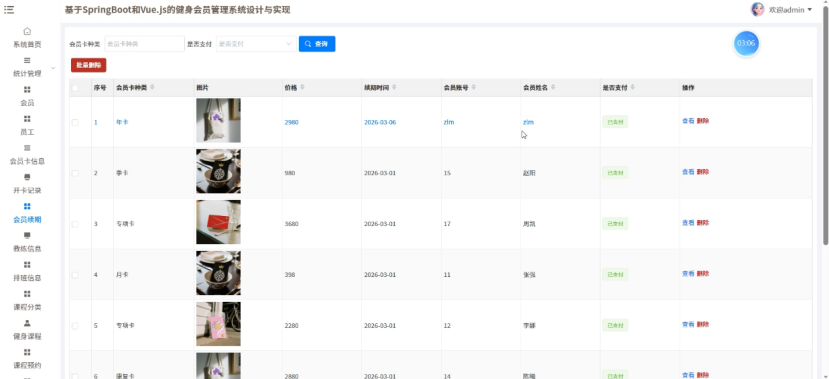Viewport: 829px width, 379px height.
Task: Open 课程分类 in the sidebar
Action: pos(27,307)
